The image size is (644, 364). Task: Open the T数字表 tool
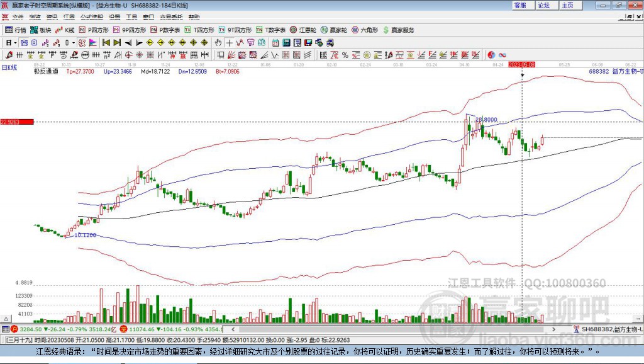[270, 30]
